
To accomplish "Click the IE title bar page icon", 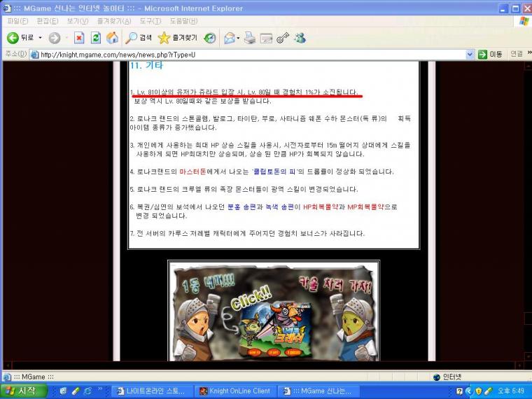I will pyautogui.click(x=7, y=8).
